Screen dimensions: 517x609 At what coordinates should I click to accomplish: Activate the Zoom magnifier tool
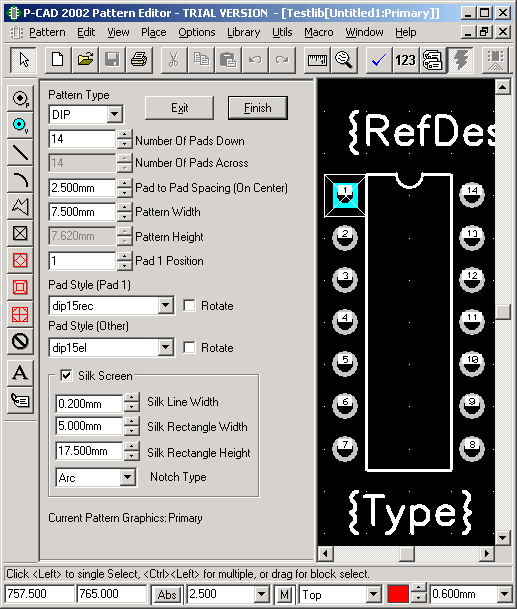[x=344, y=60]
